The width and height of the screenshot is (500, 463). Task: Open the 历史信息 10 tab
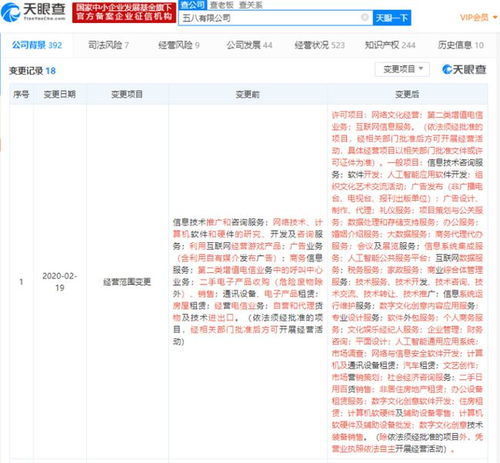coord(460,45)
